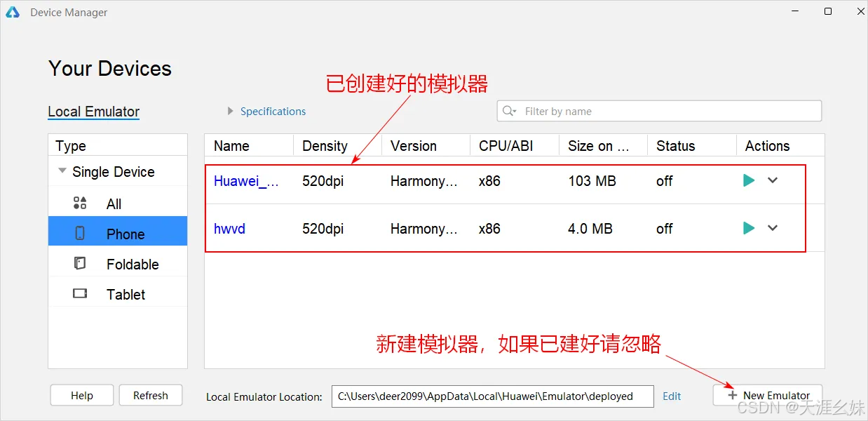Open actions dropdown for Huawei_ emulator row
Image resolution: width=868 pixels, height=421 pixels.
(x=773, y=180)
